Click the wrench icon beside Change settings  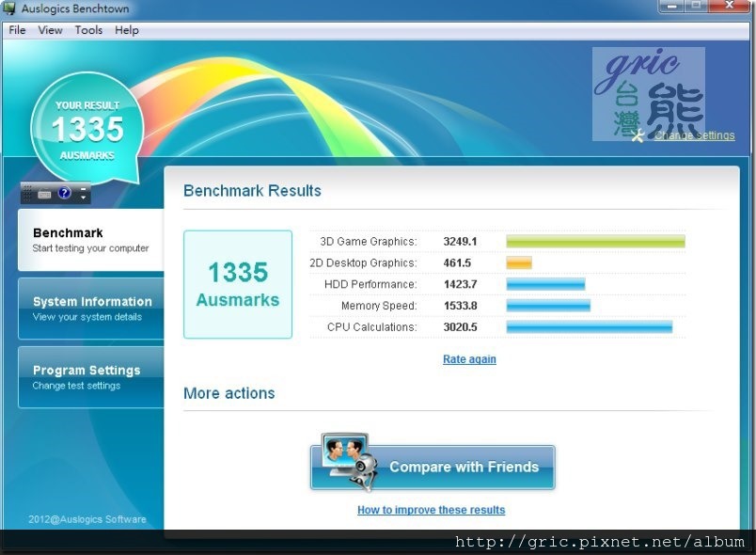(638, 136)
